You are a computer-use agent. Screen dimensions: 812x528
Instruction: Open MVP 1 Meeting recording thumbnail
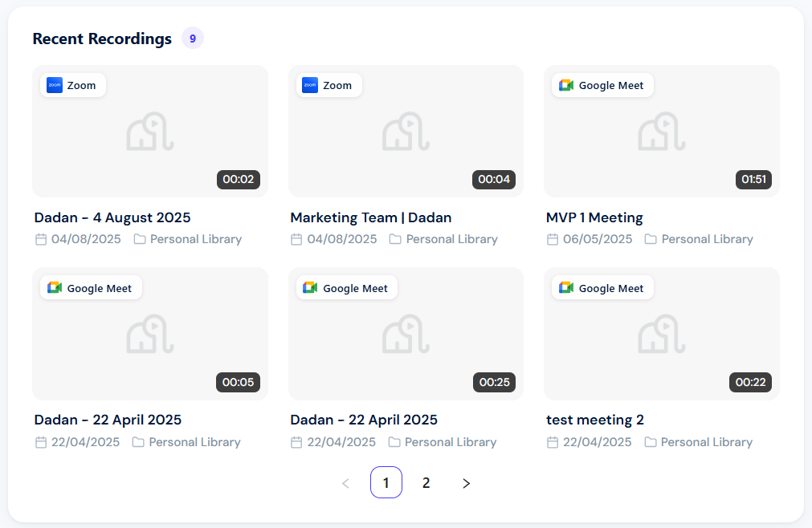[662, 132]
